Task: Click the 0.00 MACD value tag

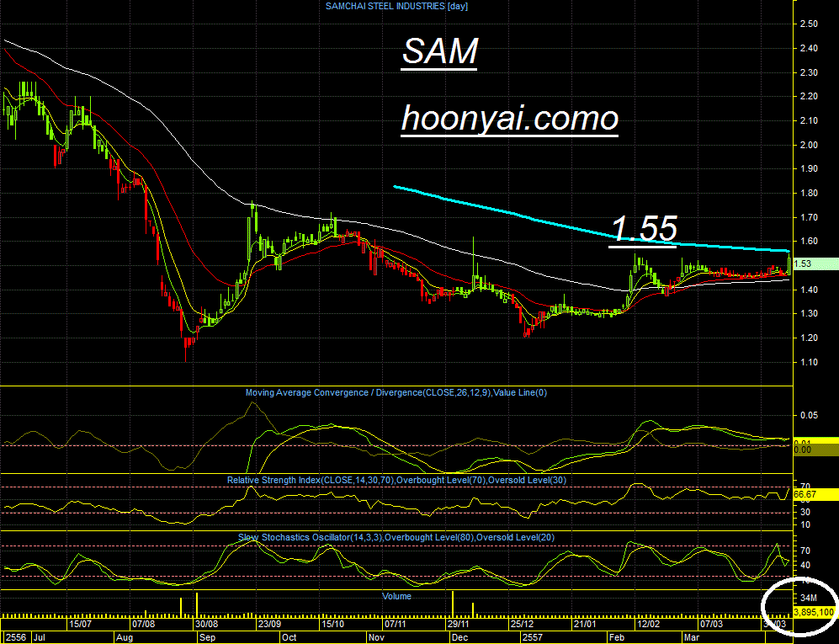Action: pos(815,450)
